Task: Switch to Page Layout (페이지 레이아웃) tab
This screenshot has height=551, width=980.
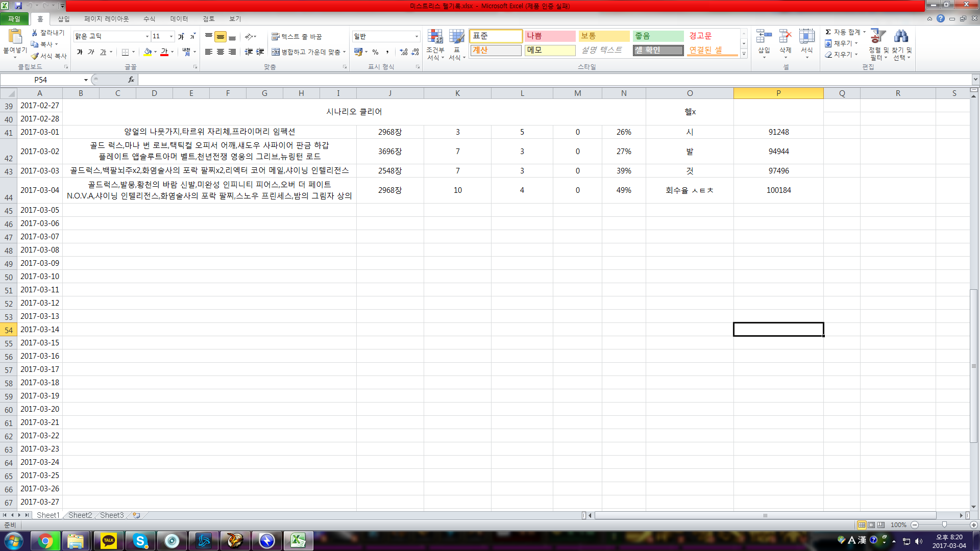Action: [107, 19]
